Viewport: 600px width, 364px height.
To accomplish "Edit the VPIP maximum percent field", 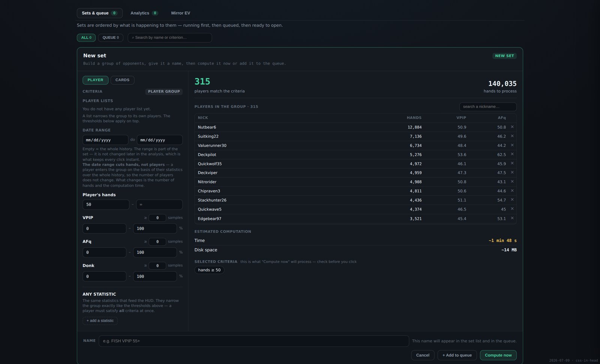I will 155,228.
